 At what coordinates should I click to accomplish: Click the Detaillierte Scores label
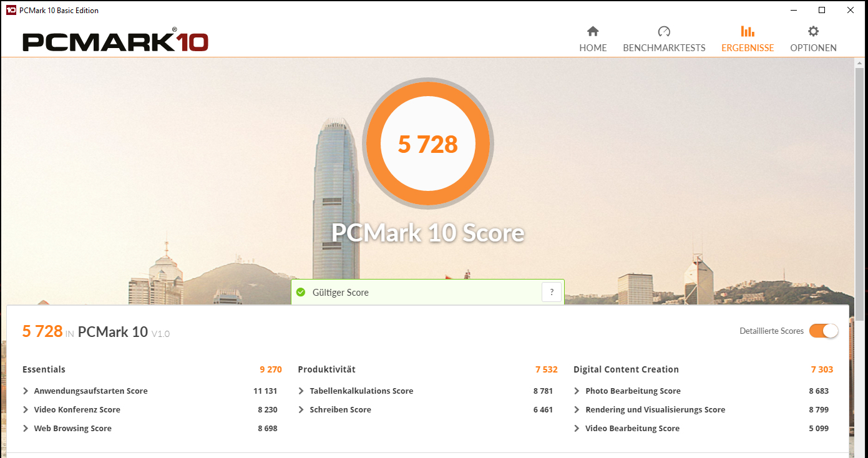point(772,331)
